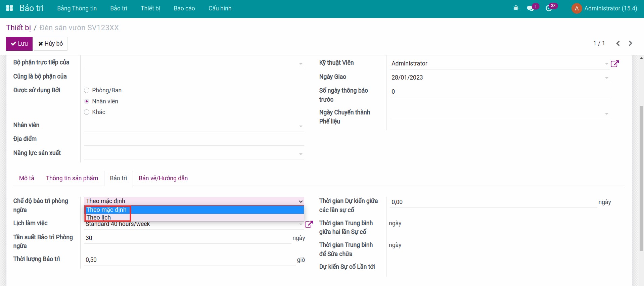
Task: Select the Khác radio option
Action: coord(87,112)
